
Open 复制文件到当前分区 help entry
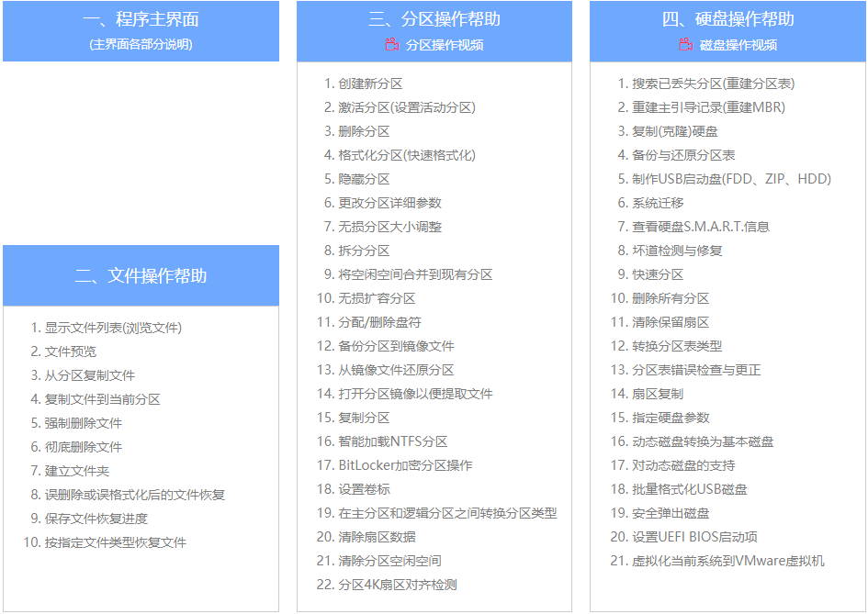pos(102,399)
